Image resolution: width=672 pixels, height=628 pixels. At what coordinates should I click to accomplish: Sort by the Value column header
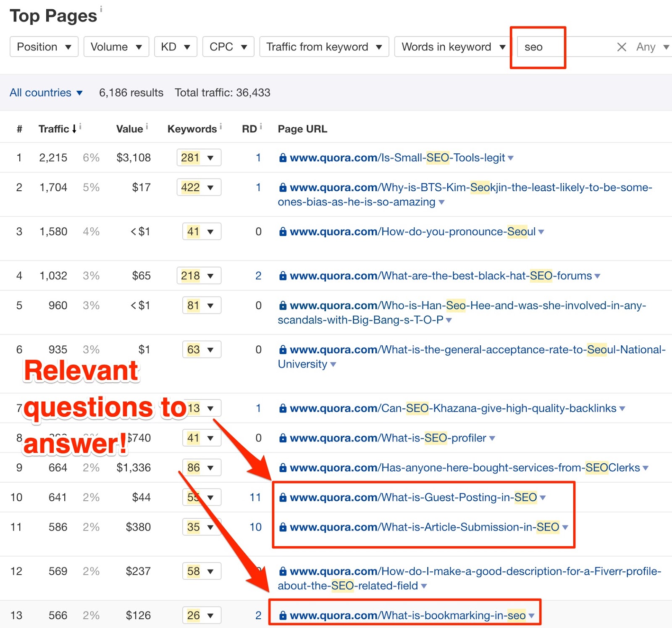point(129,129)
